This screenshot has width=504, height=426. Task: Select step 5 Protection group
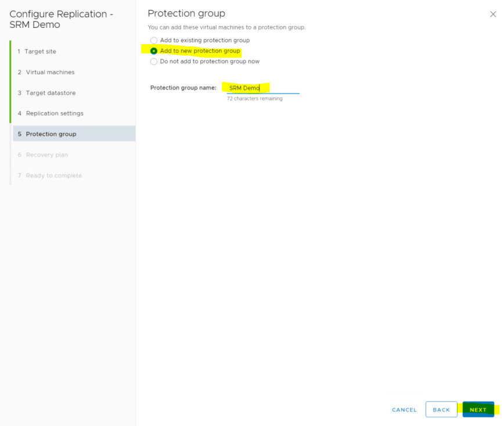coord(51,134)
